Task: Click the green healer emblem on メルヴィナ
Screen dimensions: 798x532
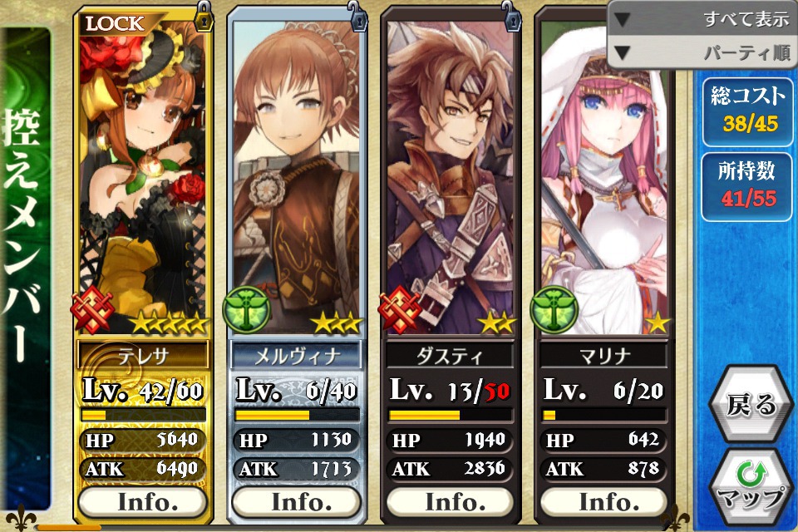Action: click(246, 309)
